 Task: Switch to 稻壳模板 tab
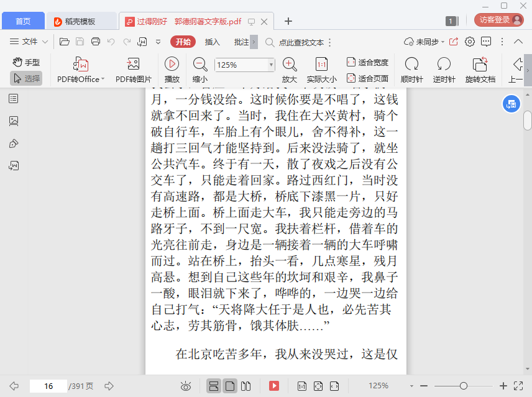(80, 21)
